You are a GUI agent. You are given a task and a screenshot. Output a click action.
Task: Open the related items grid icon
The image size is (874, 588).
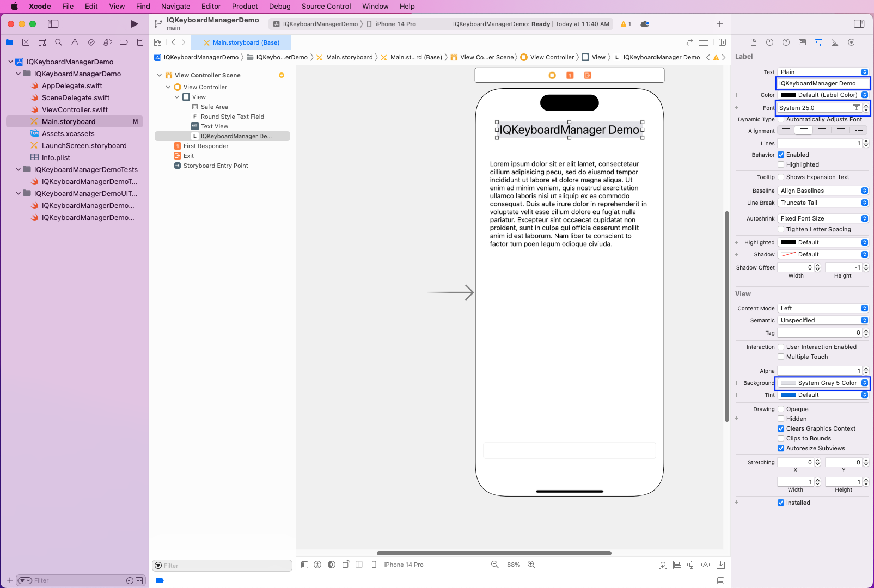pos(157,42)
